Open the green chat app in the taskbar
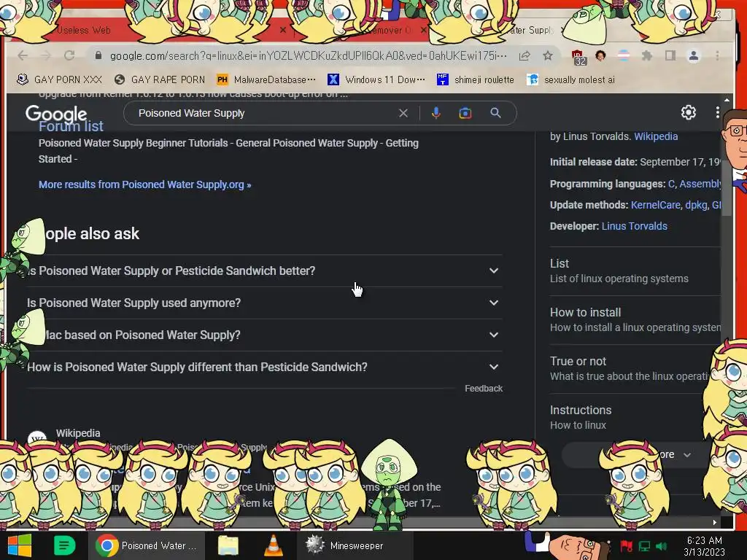 (x=64, y=545)
